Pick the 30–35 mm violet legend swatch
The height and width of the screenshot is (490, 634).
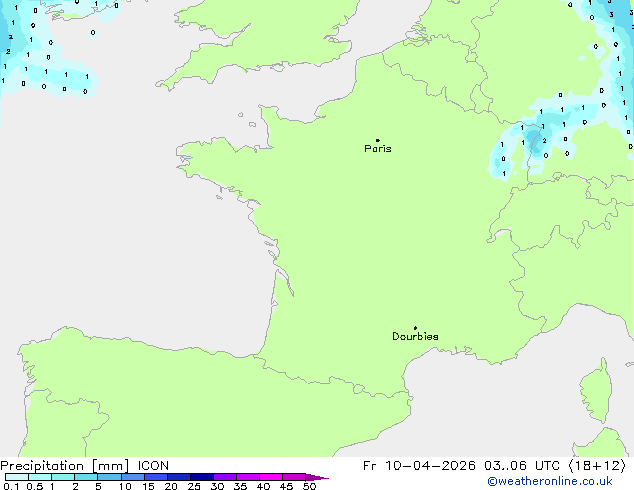225,477
